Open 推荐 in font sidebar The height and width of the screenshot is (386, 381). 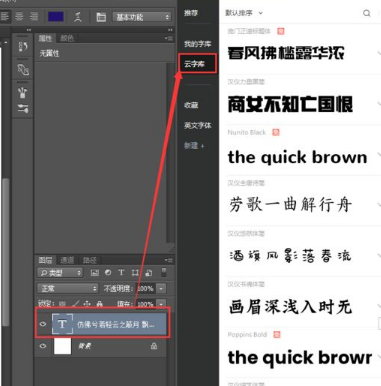pos(191,13)
